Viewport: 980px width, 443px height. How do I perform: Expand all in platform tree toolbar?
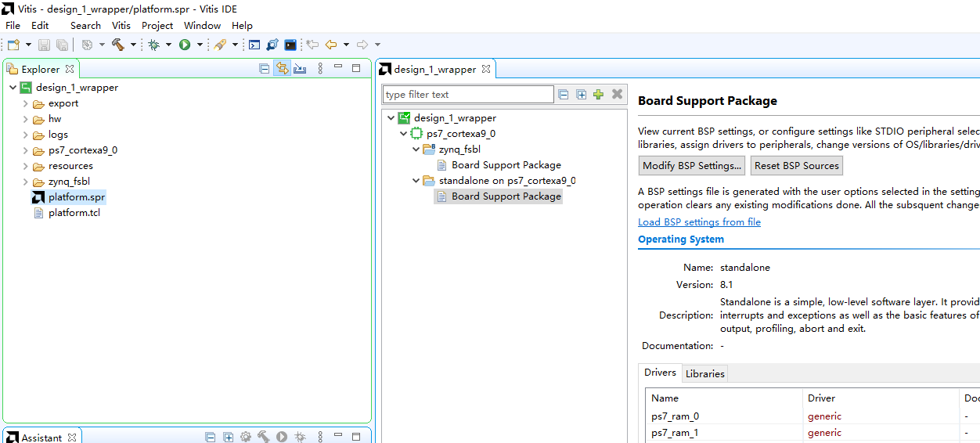coord(582,94)
